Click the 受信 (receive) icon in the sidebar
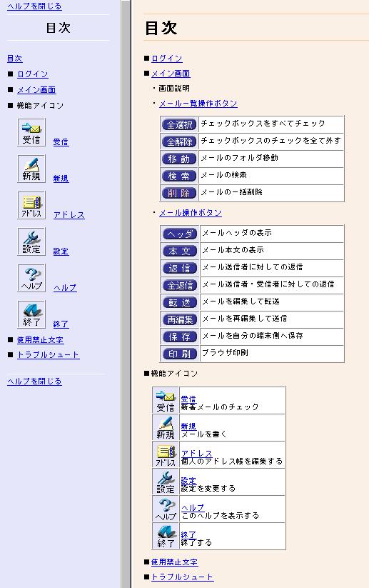This screenshot has height=588, width=369. pyautogui.click(x=31, y=132)
